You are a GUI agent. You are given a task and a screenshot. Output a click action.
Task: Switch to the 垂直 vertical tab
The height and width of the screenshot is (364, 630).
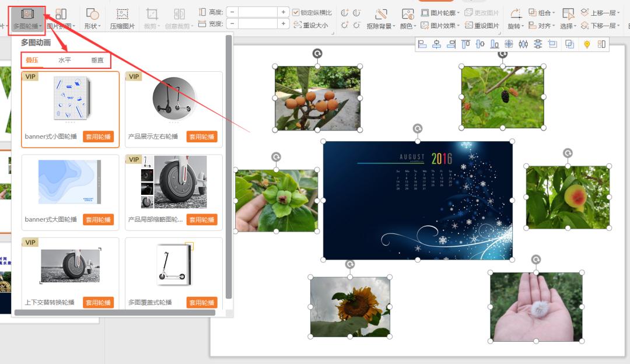(x=97, y=60)
